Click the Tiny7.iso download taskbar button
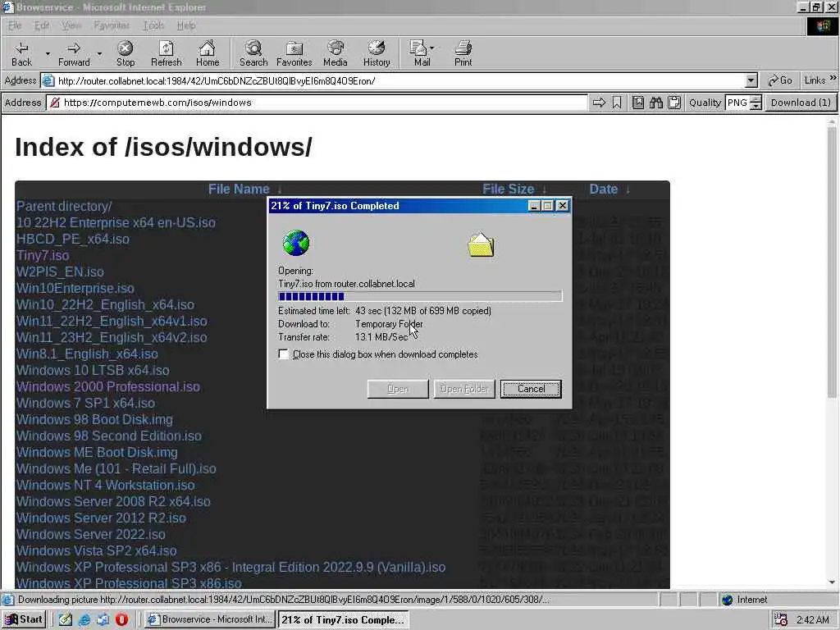Viewport: 840px width, 630px height. coord(343,619)
